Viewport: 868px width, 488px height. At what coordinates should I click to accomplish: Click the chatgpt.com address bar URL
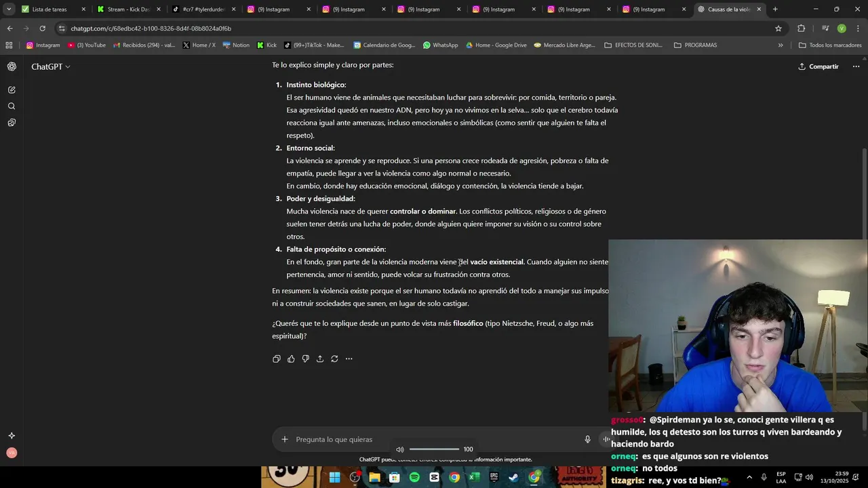pyautogui.click(x=151, y=28)
